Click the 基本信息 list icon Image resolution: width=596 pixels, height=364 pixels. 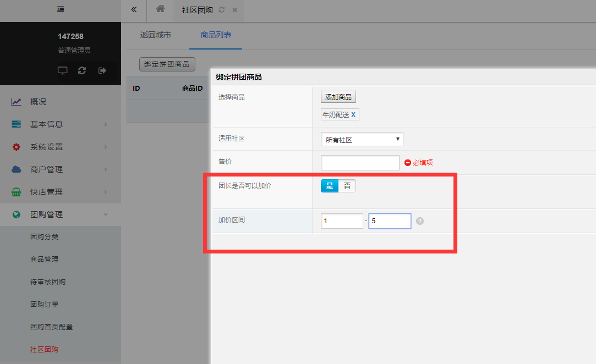coord(17,124)
